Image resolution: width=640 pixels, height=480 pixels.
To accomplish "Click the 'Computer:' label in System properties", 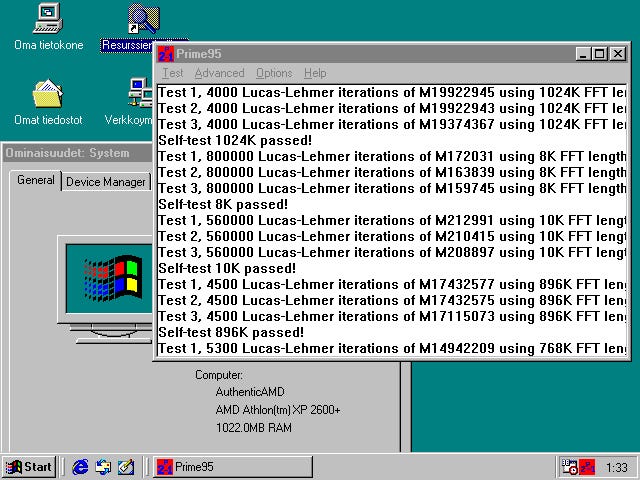I will pyautogui.click(x=219, y=375).
